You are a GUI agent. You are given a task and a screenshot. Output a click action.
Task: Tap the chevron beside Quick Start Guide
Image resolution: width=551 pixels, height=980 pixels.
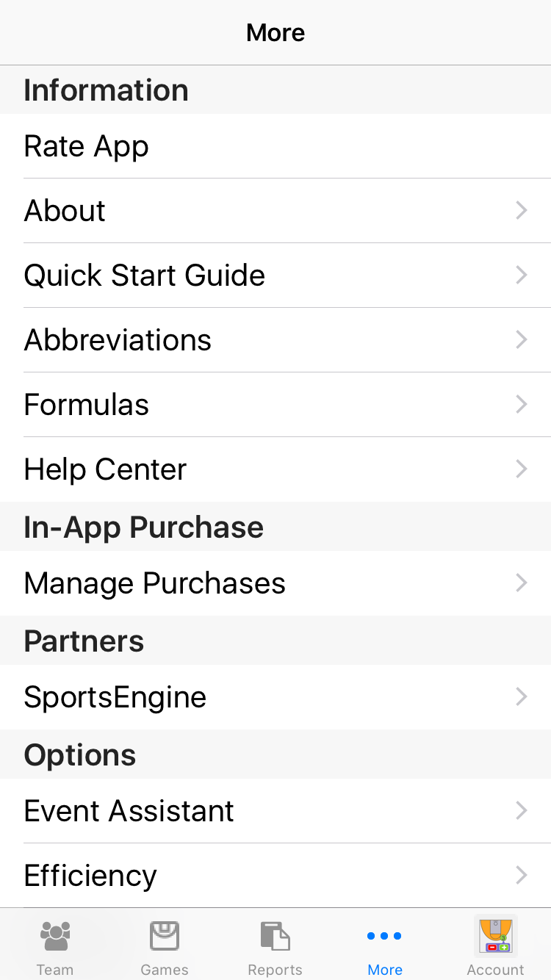[x=522, y=275]
